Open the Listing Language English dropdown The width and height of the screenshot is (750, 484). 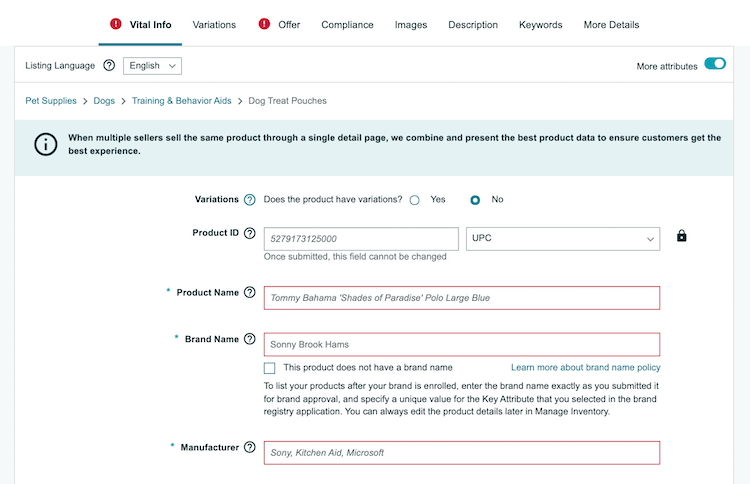(x=152, y=66)
